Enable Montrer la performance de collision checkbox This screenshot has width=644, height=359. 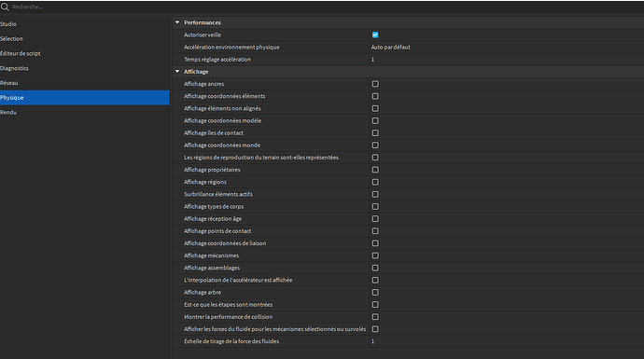click(x=375, y=317)
